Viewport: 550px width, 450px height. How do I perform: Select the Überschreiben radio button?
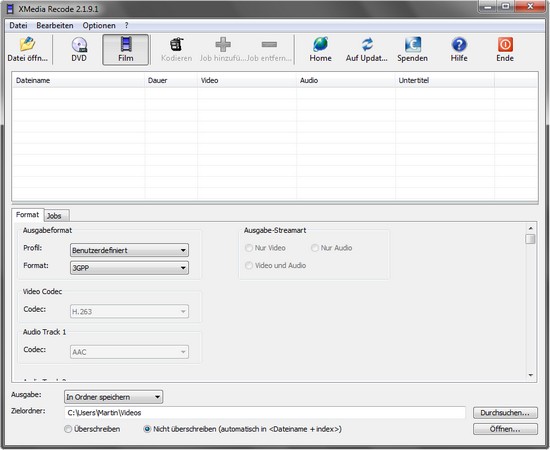[68, 429]
